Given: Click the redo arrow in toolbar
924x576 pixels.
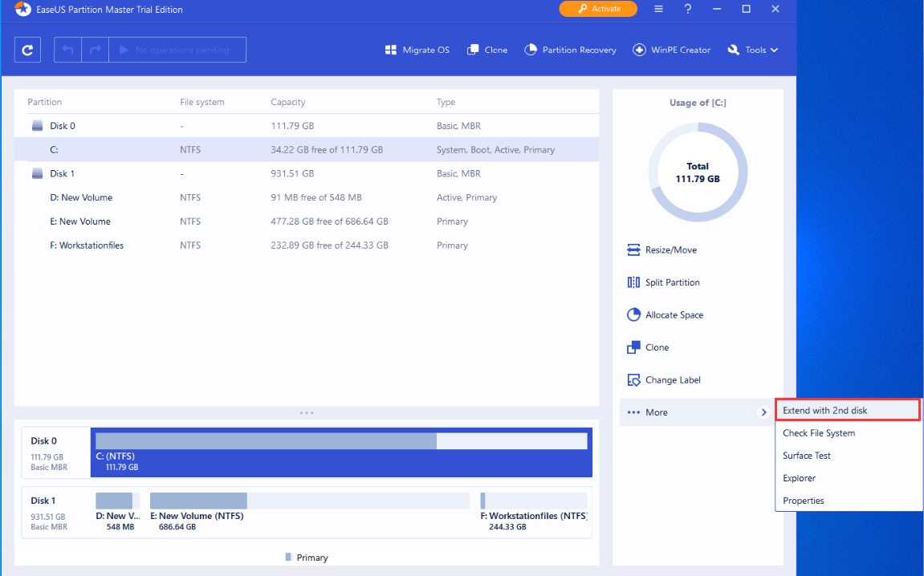Looking at the screenshot, I should (95, 50).
